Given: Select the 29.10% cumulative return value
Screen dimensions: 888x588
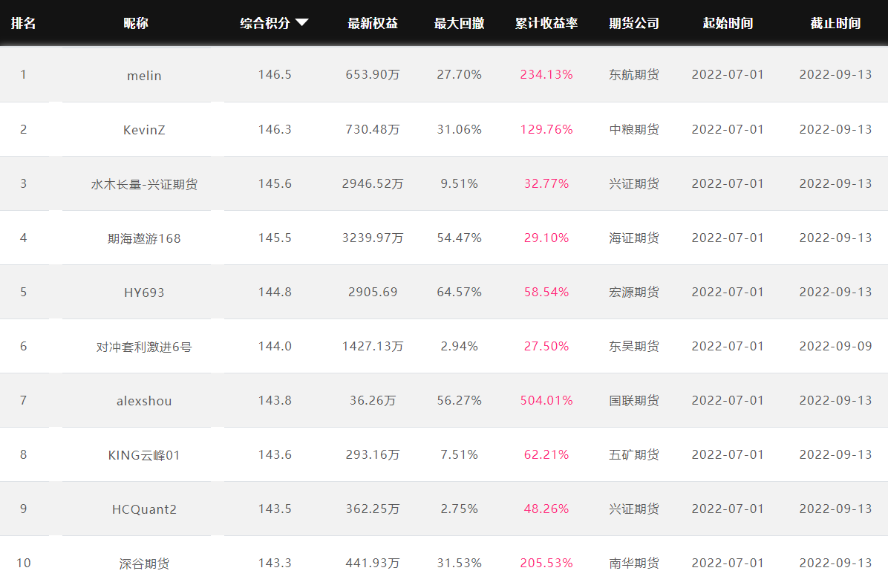Looking at the screenshot, I should point(546,238).
